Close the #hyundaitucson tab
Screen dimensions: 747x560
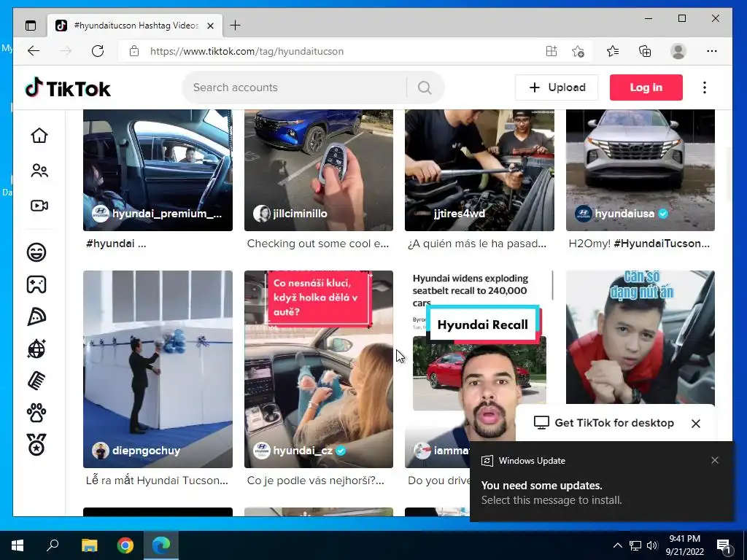211,26
